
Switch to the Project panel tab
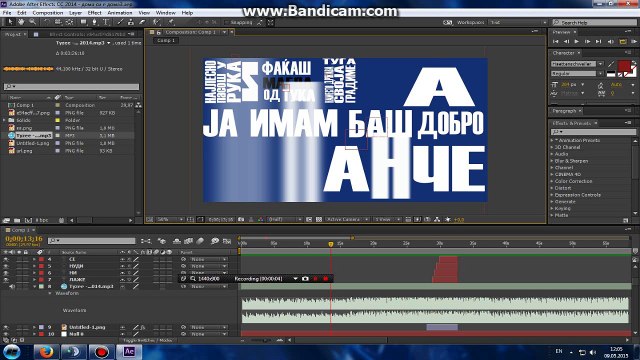(x=13, y=34)
